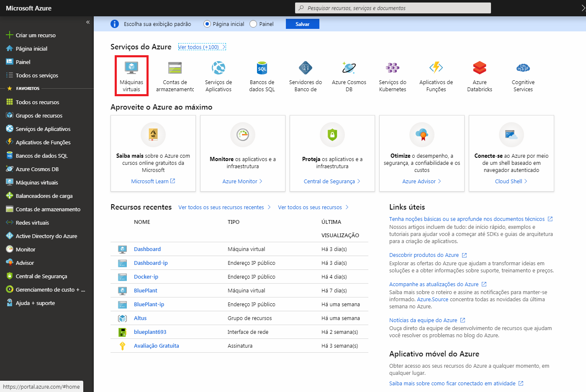Click chevron after Ver todos os seus recursos recentes
Image resolution: width=586 pixels, height=392 pixels.
coord(269,207)
